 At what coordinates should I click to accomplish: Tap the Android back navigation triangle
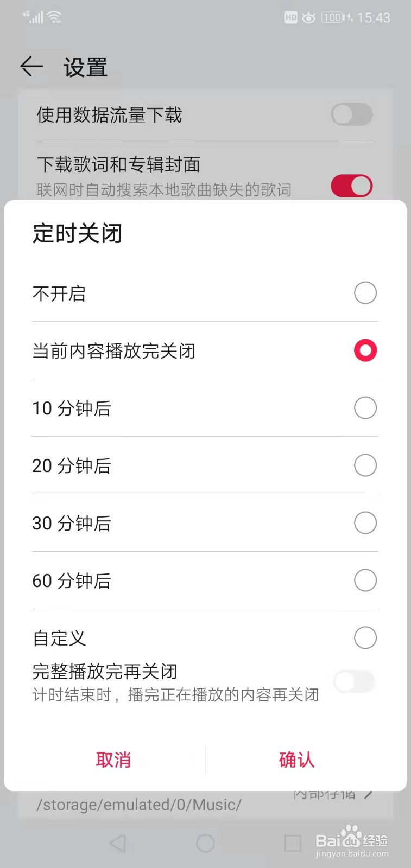tap(118, 843)
